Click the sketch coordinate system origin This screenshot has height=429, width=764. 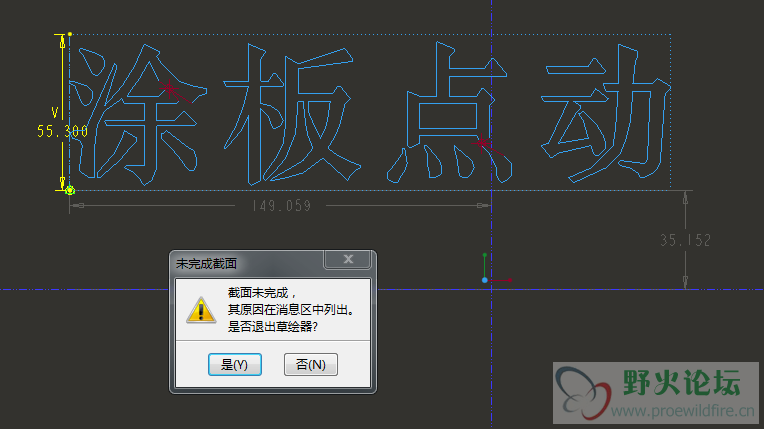coord(485,280)
